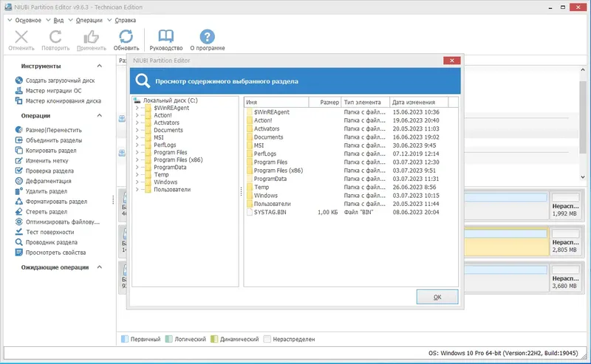The width and height of the screenshot is (591, 364).
Task: Collapse the Операции section
Action: (100, 115)
